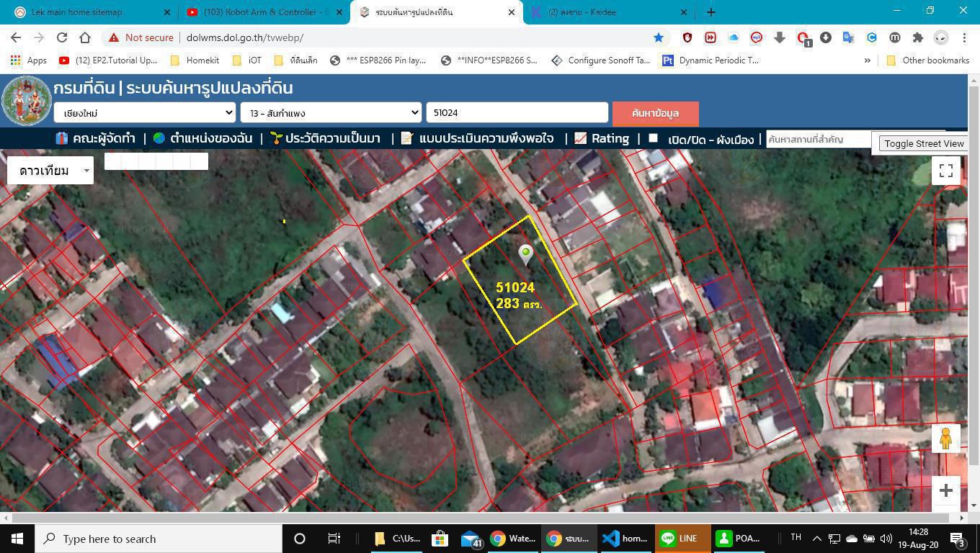980x553 pixels.
Task: Click the ค้นหาข้อมูล search button
Action: coord(655,113)
